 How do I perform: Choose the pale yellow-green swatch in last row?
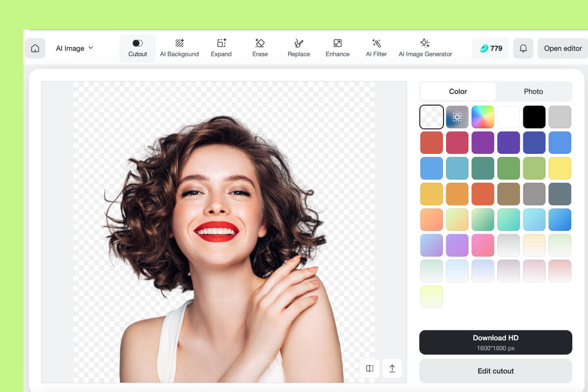tap(432, 296)
